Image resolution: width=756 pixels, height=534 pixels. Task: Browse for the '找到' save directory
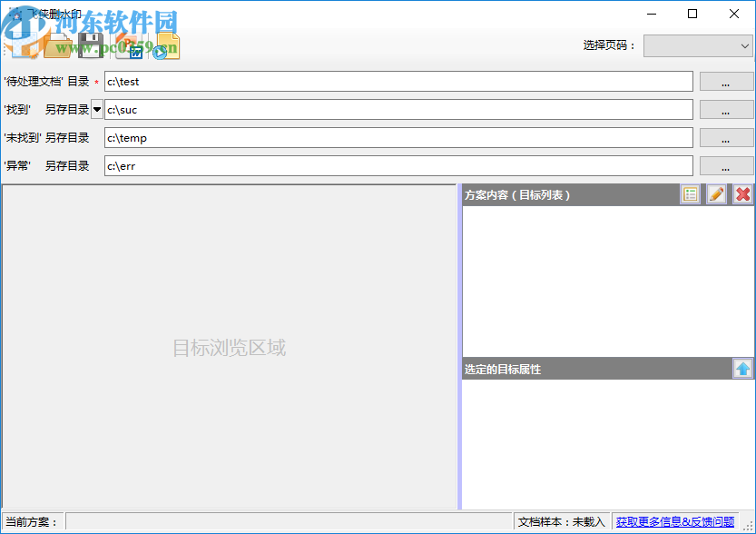[726, 110]
